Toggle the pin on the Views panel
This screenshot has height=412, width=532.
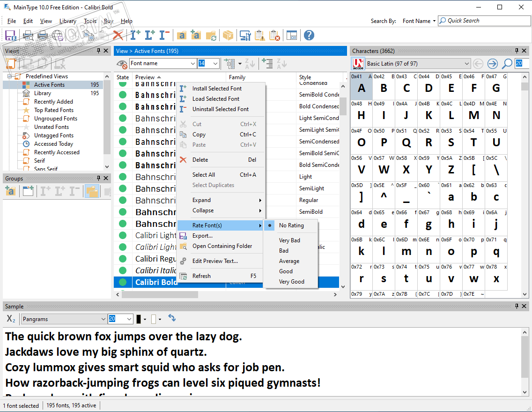point(98,51)
